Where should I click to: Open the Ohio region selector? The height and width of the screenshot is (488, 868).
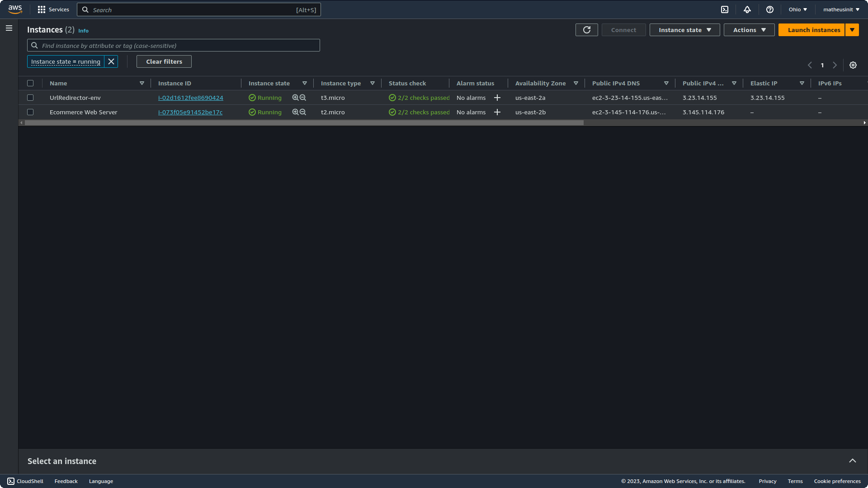click(797, 9)
